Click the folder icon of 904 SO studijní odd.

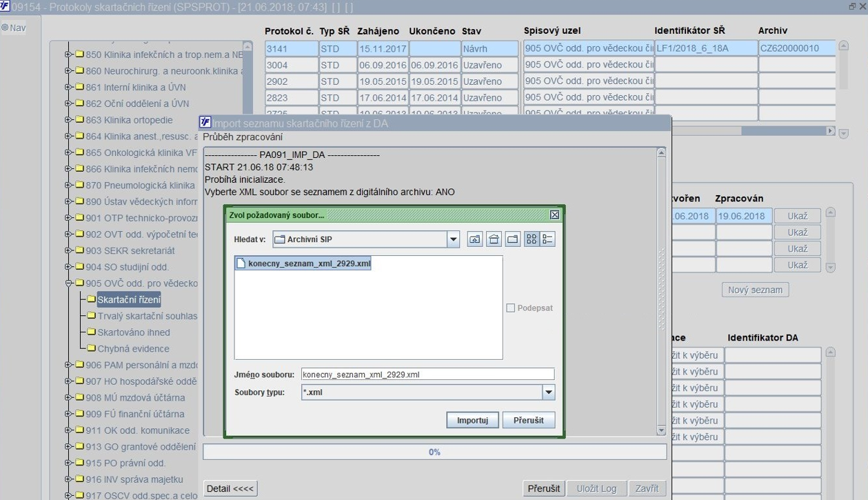coord(79,267)
